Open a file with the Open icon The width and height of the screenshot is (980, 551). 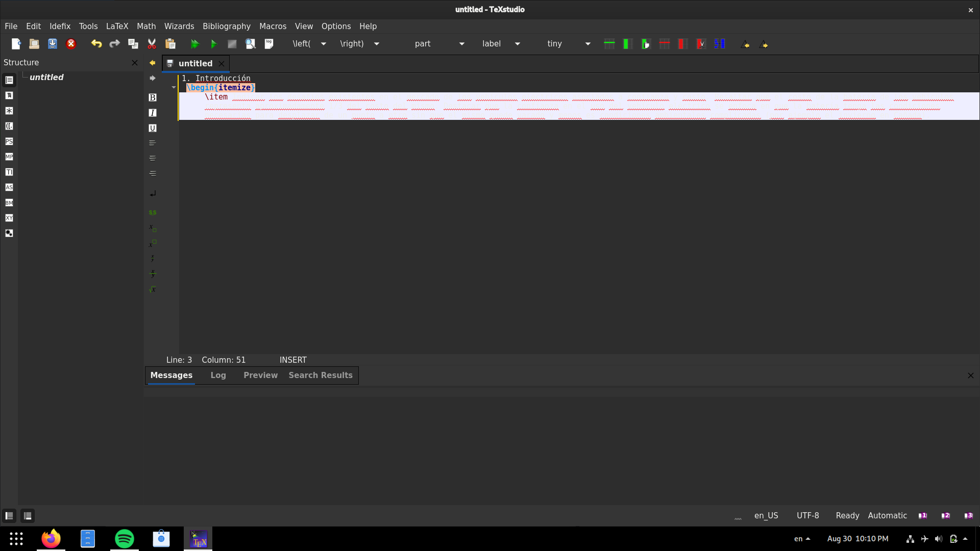[x=34, y=44]
